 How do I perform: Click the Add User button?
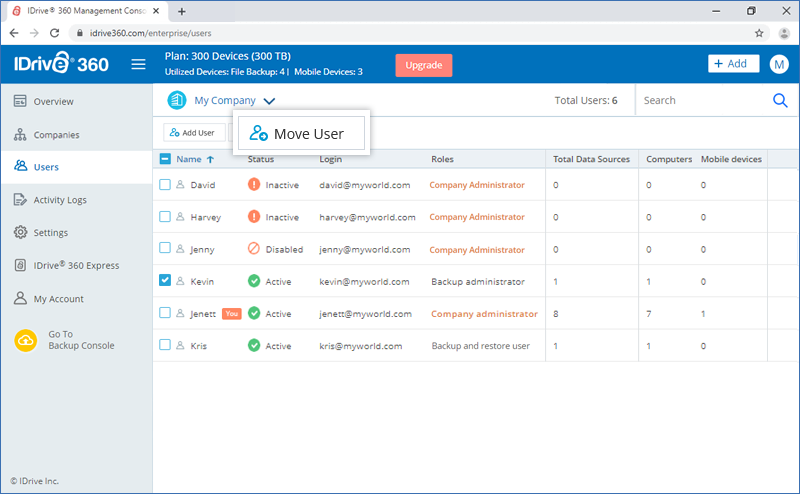(194, 133)
